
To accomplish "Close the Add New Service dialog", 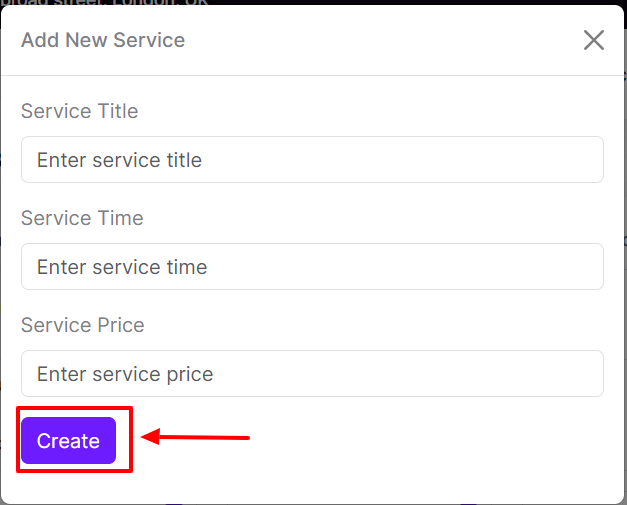I will coord(594,40).
